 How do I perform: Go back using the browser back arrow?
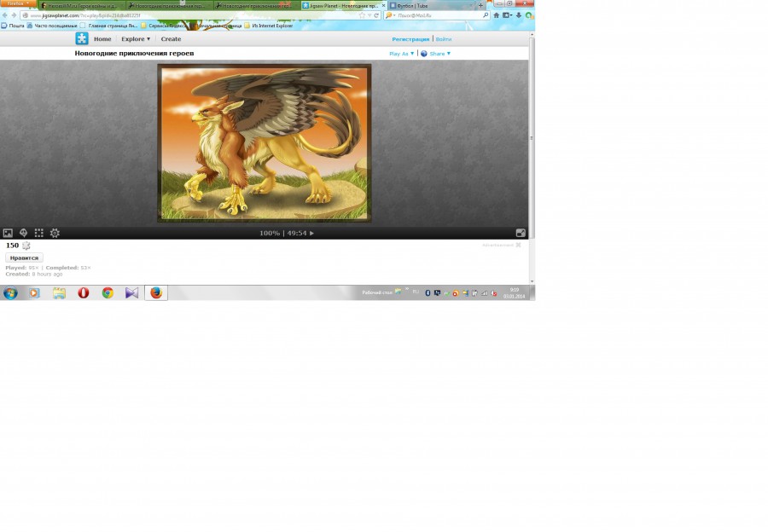5,15
